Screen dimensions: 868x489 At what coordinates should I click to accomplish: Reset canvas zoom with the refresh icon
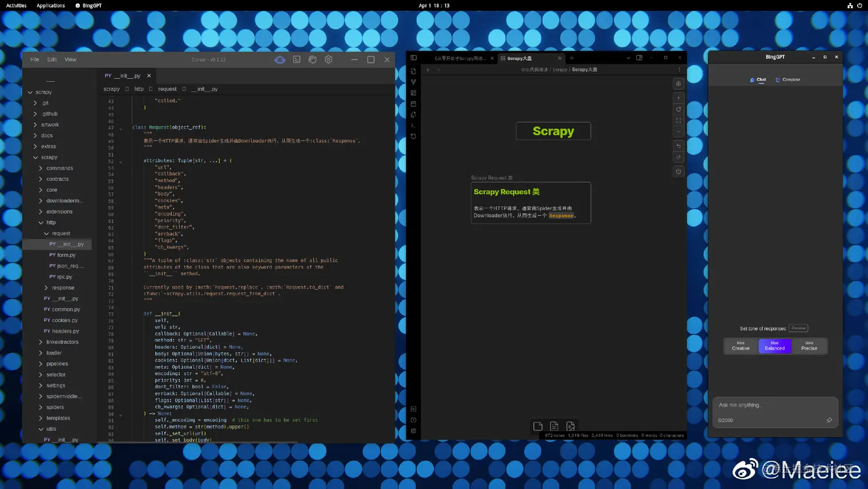pyautogui.click(x=679, y=109)
